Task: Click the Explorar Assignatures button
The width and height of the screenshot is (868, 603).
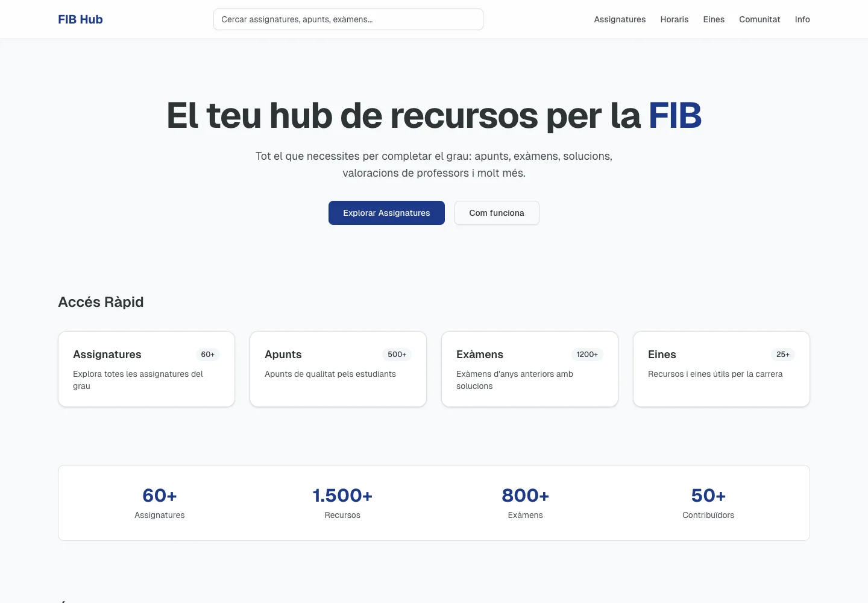Action: (x=386, y=213)
